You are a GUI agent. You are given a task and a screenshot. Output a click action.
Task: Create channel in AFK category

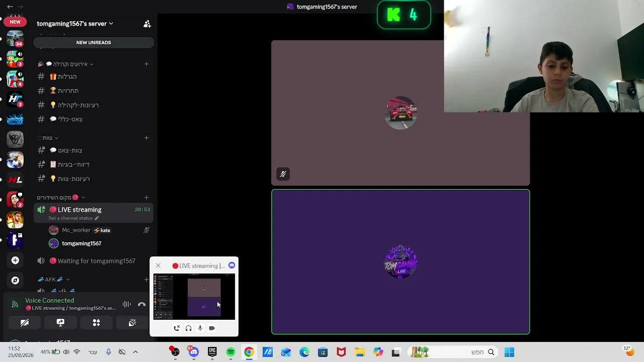click(x=146, y=280)
